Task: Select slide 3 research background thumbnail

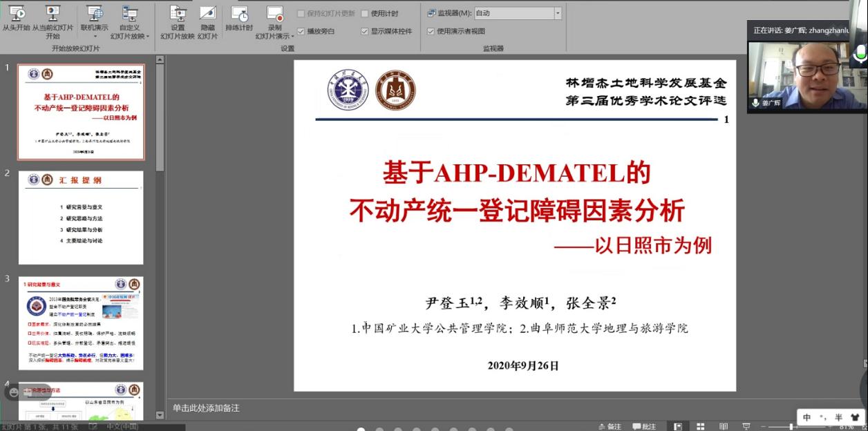Action: click(81, 323)
